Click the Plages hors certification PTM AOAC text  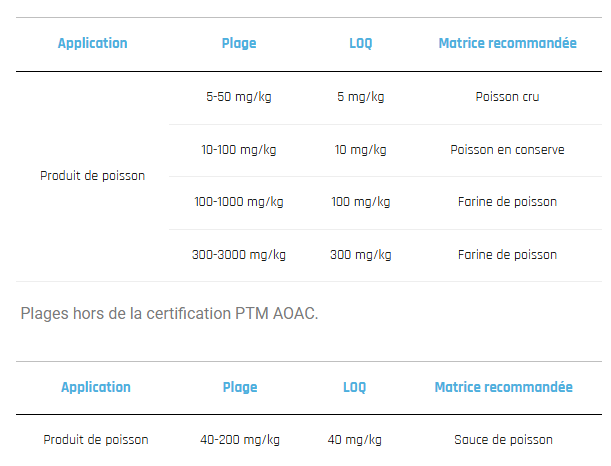[169, 314]
